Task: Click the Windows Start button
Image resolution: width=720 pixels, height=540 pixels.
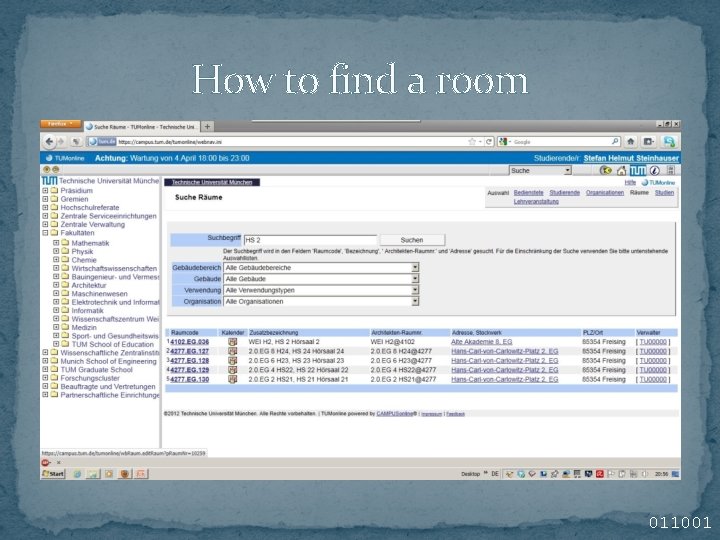Action: (x=53, y=474)
